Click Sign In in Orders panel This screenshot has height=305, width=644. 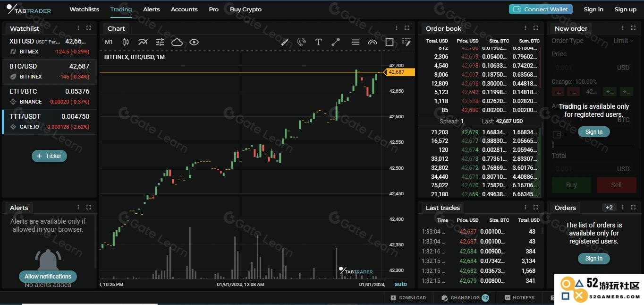[x=594, y=259]
